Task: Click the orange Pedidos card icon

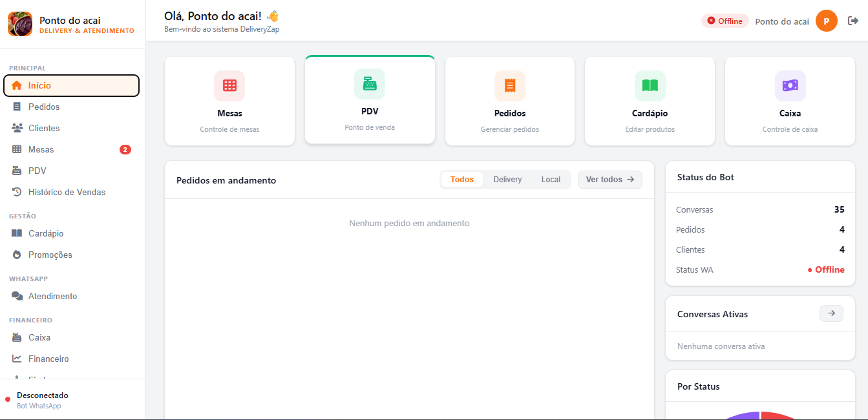Action: pos(510,85)
